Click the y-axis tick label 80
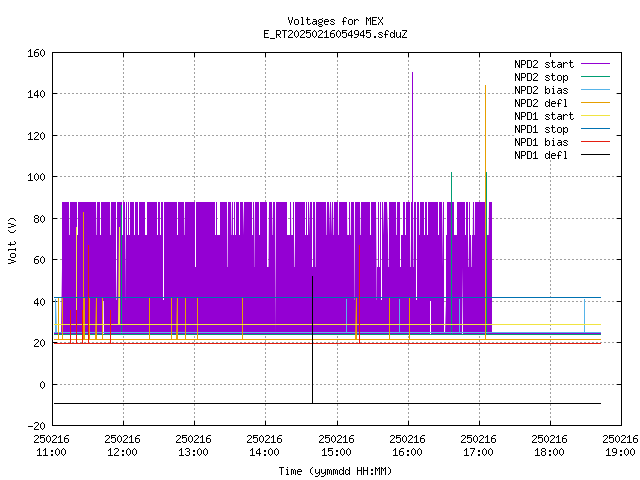The image size is (640, 480). pos(39,219)
